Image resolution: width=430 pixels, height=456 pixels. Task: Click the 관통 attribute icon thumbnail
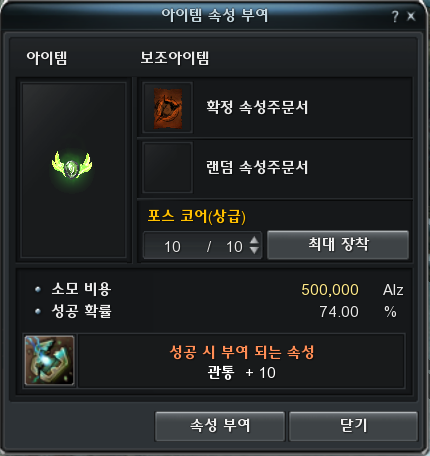click(x=50, y=360)
